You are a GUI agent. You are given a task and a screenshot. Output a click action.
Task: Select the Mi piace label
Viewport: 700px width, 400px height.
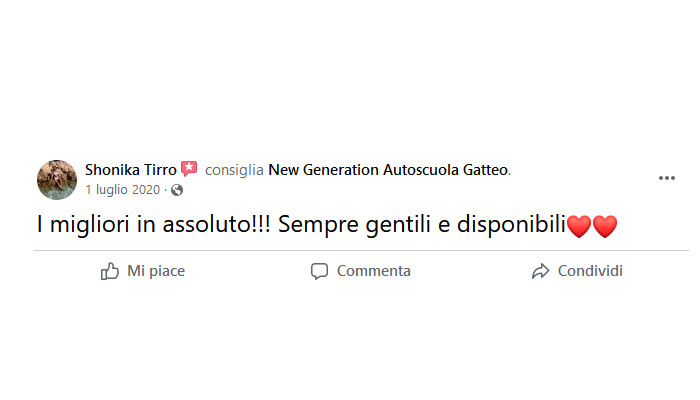(x=156, y=271)
